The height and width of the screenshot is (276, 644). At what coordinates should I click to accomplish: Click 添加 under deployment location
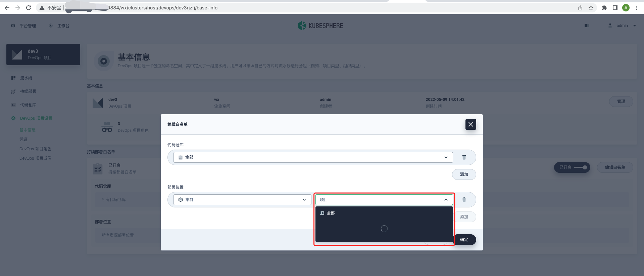point(464,217)
